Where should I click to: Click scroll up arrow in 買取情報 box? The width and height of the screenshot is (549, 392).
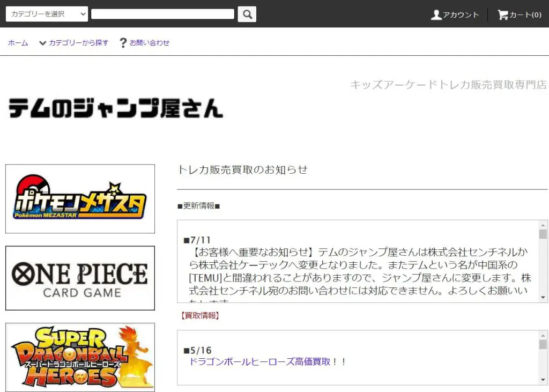click(x=543, y=335)
